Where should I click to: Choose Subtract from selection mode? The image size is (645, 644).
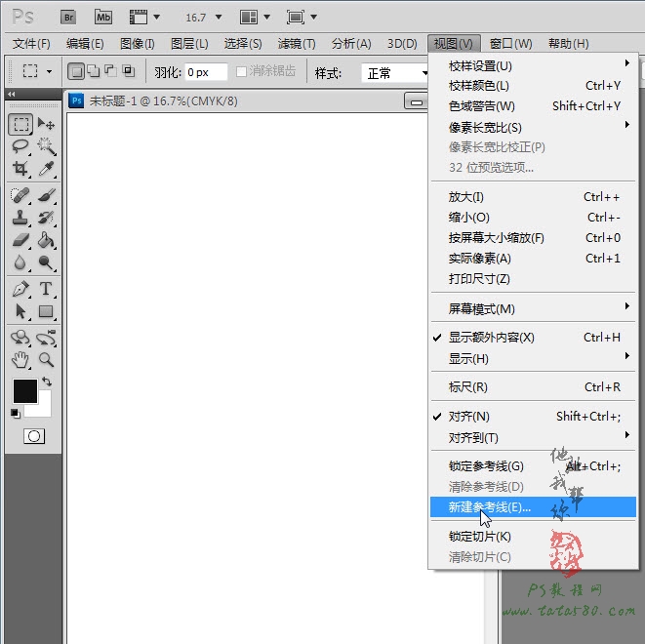pyautogui.click(x=111, y=71)
